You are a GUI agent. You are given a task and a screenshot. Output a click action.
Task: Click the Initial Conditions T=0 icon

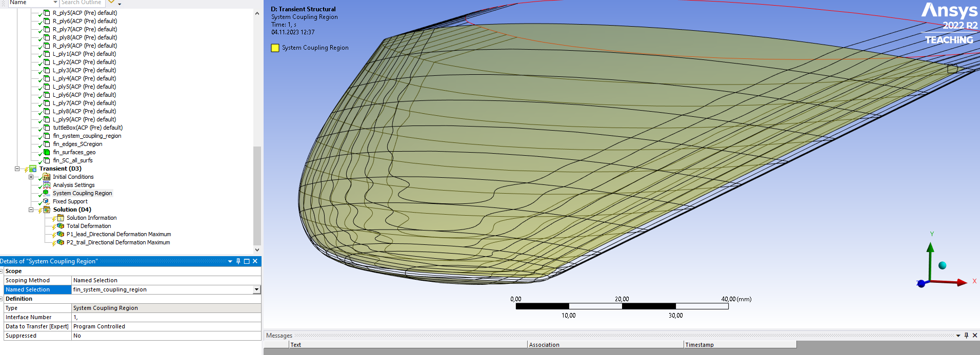pyautogui.click(x=47, y=177)
